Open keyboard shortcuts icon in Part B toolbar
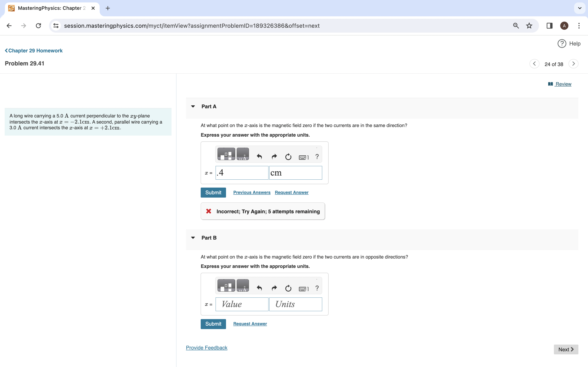This screenshot has width=588, height=367. coord(303,289)
